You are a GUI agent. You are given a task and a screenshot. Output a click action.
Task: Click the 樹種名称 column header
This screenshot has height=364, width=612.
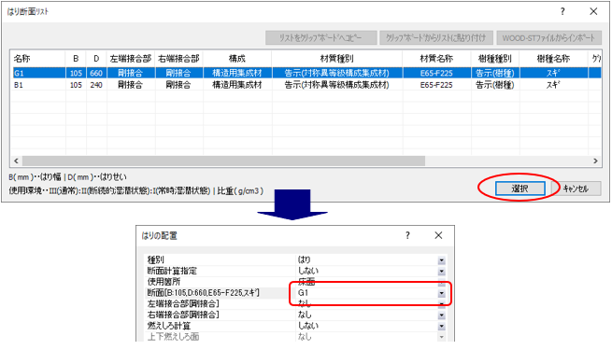553,59
